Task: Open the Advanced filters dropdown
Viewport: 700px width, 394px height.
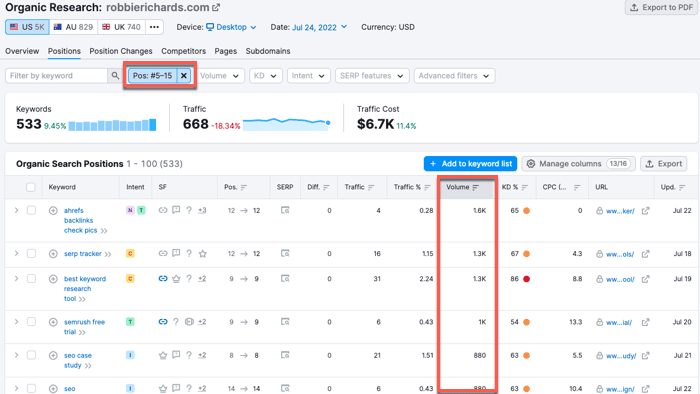Action: click(454, 76)
